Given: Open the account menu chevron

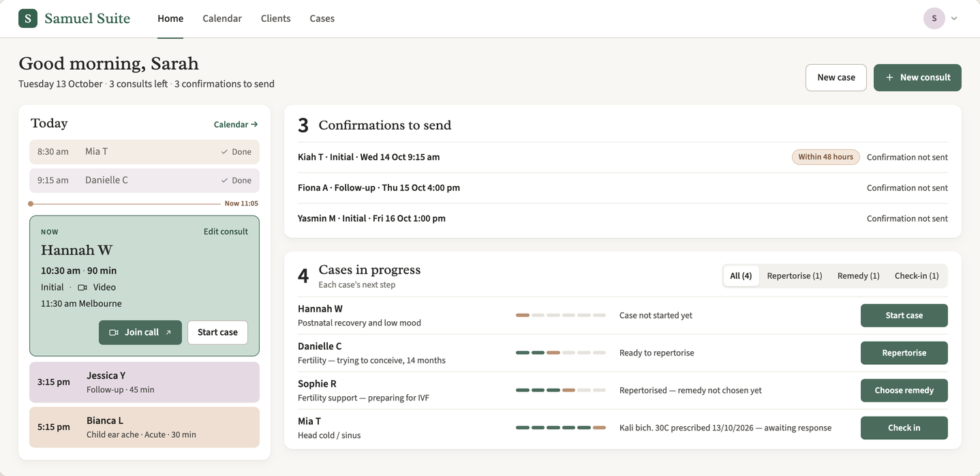Looking at the screenshot, I should point(954,18).
